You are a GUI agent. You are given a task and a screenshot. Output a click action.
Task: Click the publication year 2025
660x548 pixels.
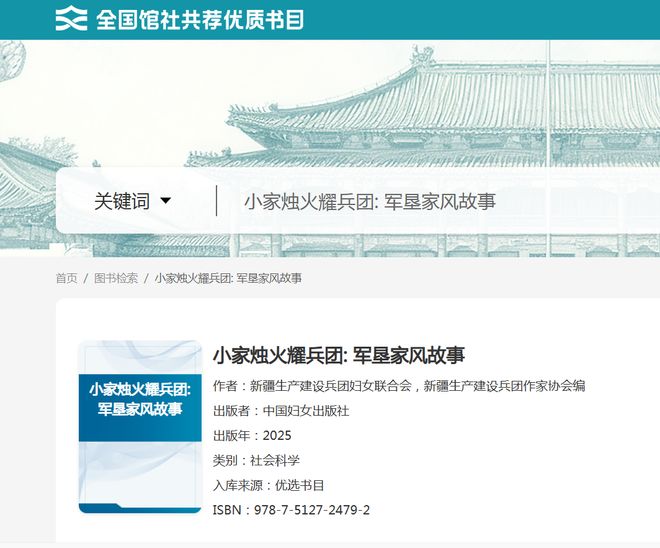(x=277, y=436)
